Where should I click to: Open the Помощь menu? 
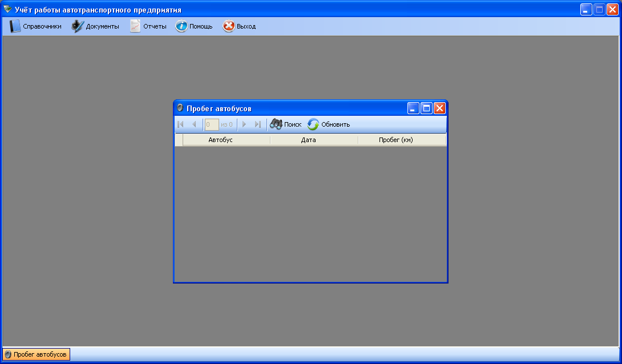click(x=195, y=27)
